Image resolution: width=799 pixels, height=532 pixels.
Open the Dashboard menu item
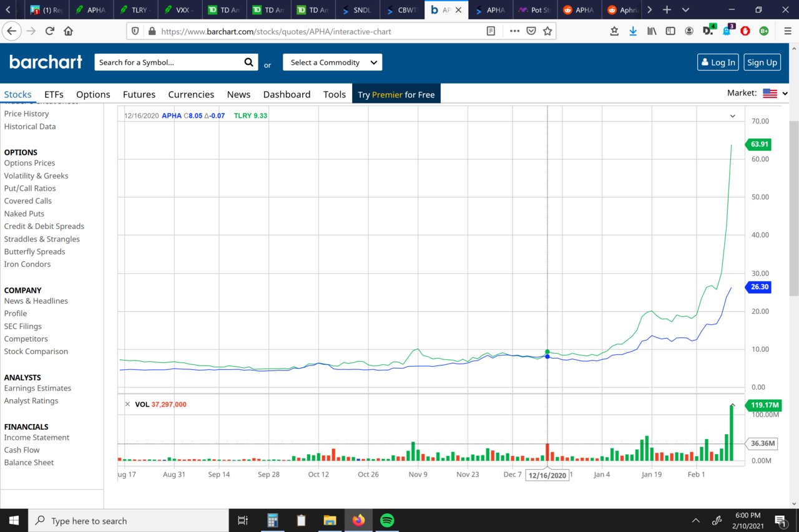click(x=287, y=94)
